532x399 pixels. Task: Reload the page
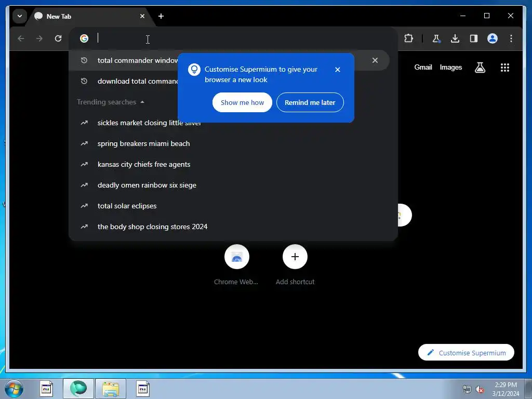58,38
